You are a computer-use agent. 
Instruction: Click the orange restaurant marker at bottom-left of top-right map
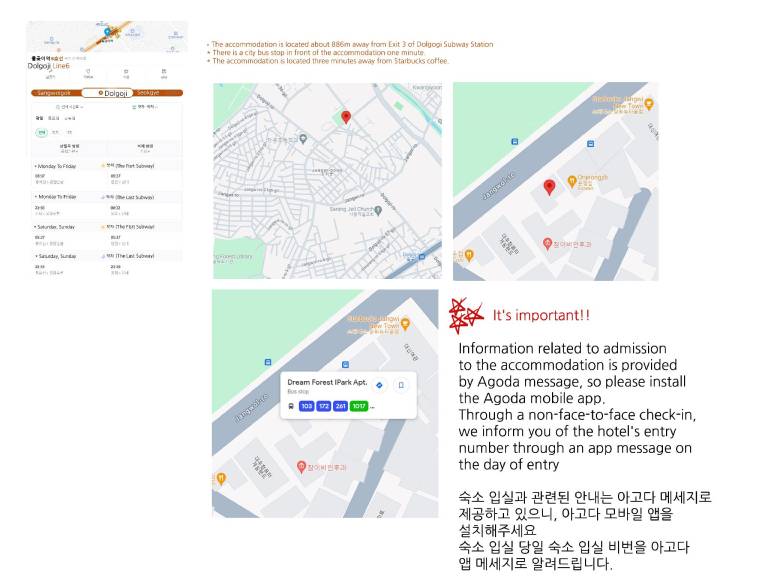(x=469, y=255)
